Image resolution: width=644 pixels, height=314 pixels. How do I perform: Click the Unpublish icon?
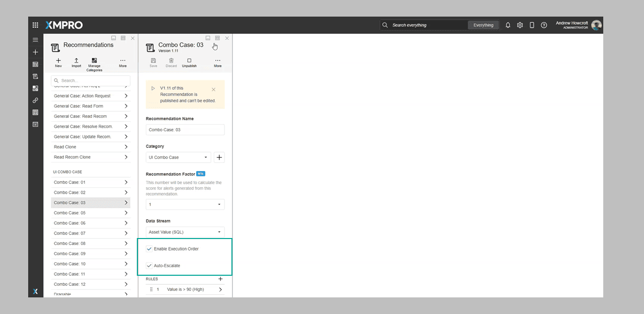(x=189, y=60)
